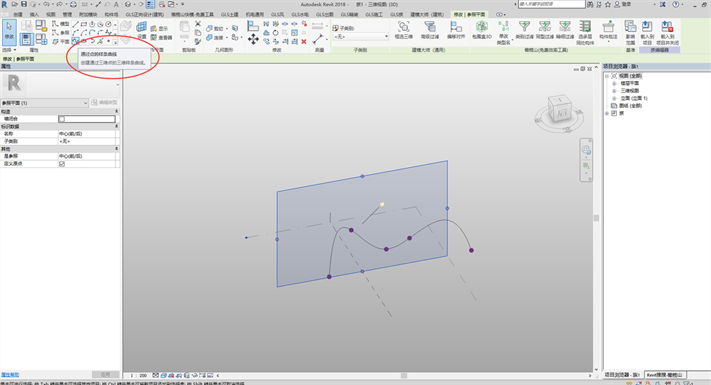Click the search keyword input field
Viewport: 711px width, 385px height.
[551, 4]
